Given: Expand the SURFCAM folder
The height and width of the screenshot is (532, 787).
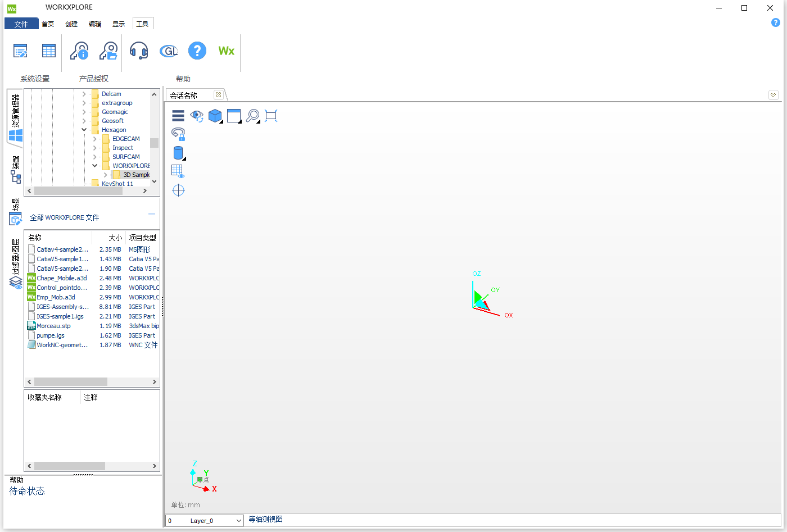Looking at the screenshot, I should click(x=94, y=157).
